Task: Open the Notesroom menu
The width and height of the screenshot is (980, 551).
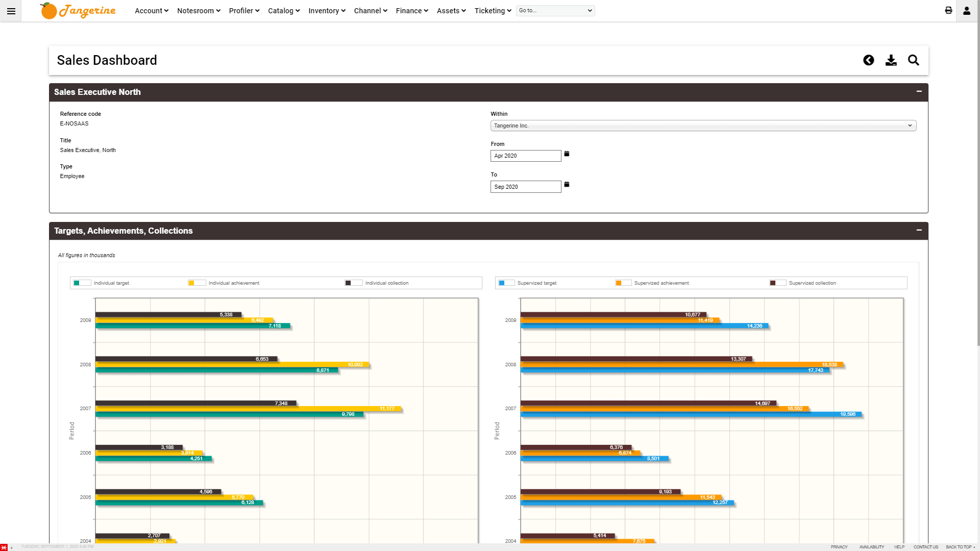Action: pyautogui.click(x=199, y=11)
